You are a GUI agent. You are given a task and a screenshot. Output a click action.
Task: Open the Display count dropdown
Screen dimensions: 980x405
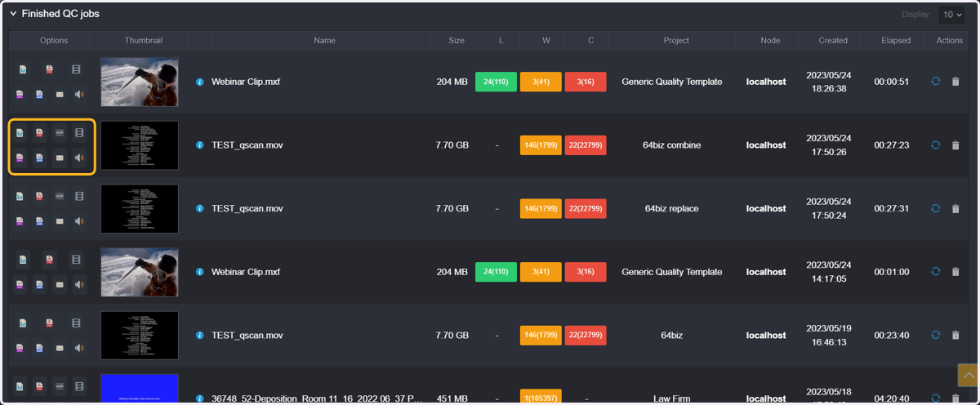952,15
